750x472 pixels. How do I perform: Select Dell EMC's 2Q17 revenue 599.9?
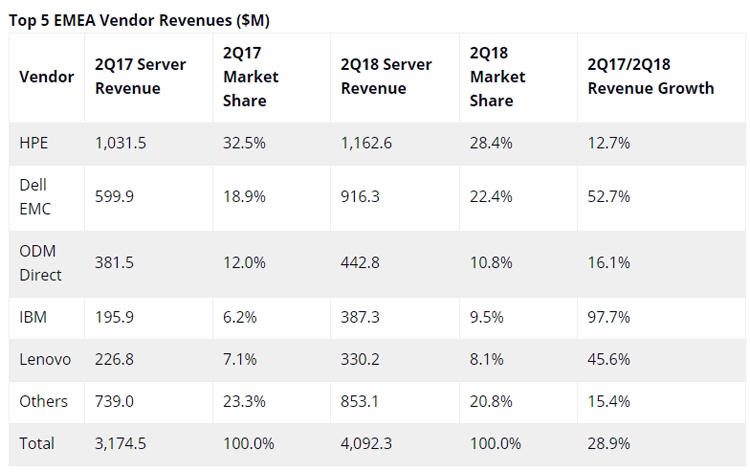pyautogui.click(x=114, y=197)
